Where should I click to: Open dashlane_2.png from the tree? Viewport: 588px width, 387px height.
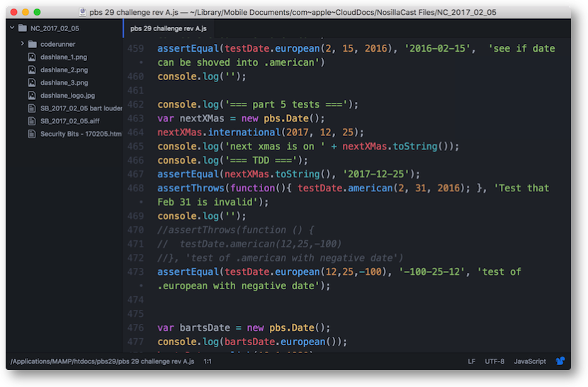(x=64, y=69)
